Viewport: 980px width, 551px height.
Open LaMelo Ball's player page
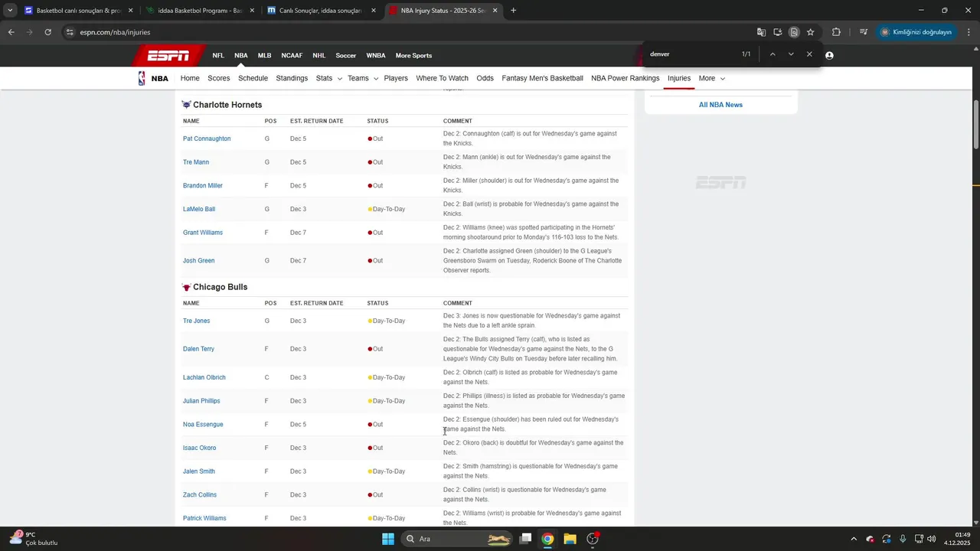pos(199,209)
